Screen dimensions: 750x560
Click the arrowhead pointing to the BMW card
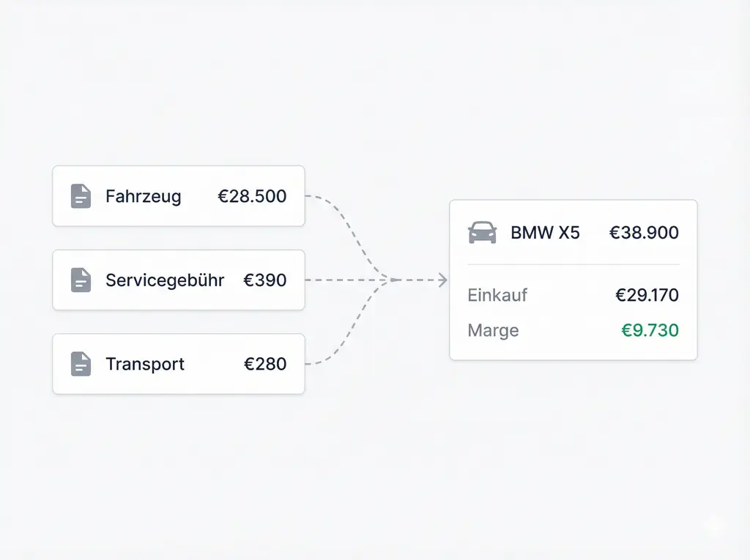(442, 280)
